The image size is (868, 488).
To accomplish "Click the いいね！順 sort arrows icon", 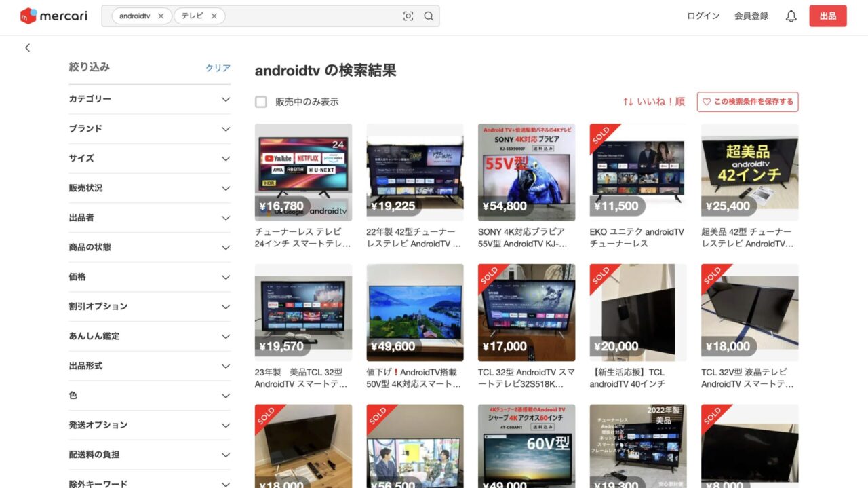I will pyautogui.click(x=628, y=102).
